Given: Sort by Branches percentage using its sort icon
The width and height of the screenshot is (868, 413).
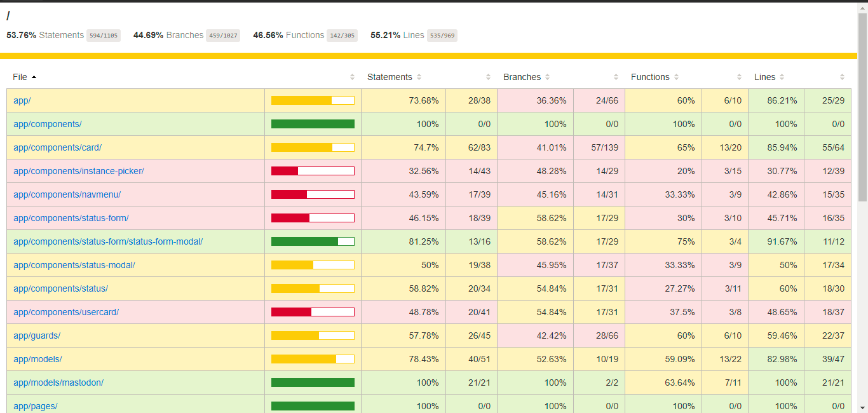Looking at the screenshot, I should [x=547, y=77].
